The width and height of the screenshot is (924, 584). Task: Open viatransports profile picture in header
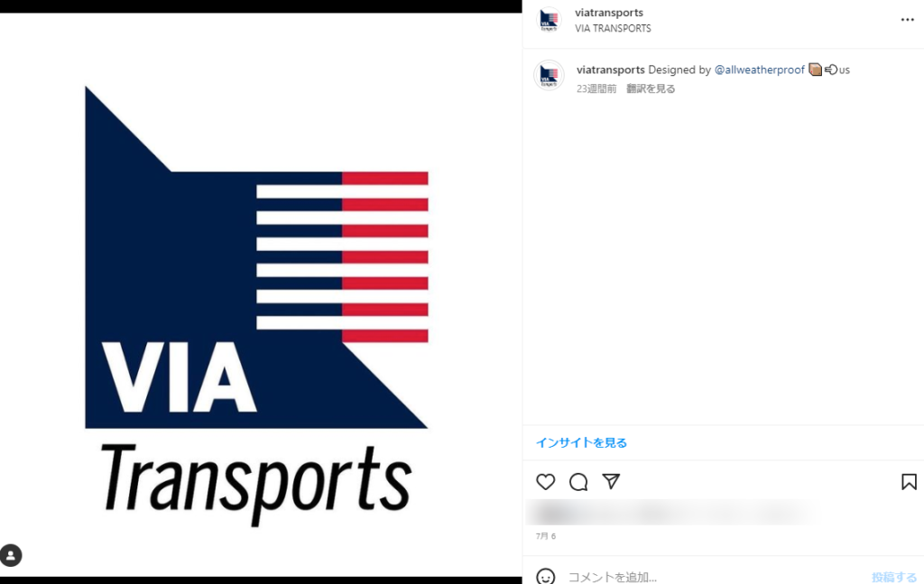pos(549,20)
